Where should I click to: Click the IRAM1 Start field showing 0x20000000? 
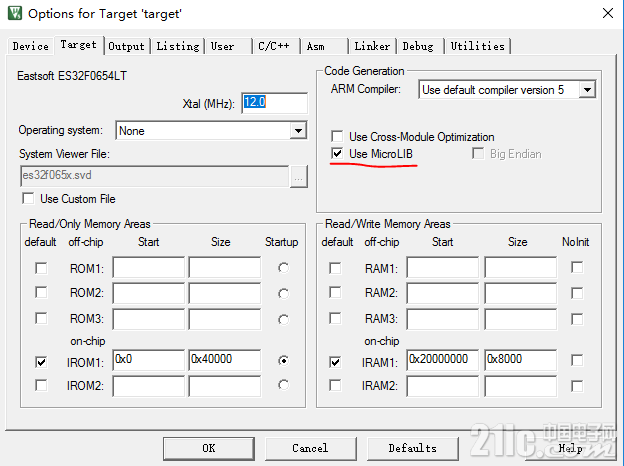[x=443, y=360]
